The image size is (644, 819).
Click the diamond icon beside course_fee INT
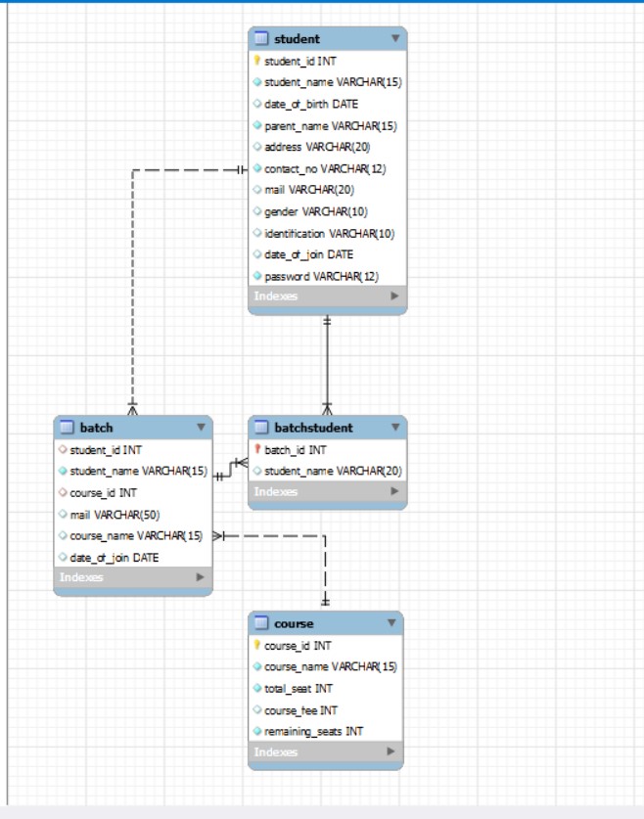257,709
